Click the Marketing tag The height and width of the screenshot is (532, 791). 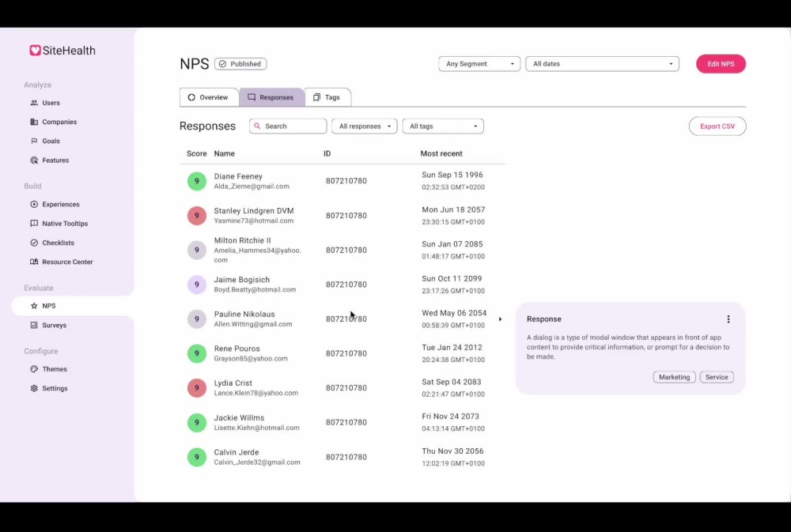point(674,377)
